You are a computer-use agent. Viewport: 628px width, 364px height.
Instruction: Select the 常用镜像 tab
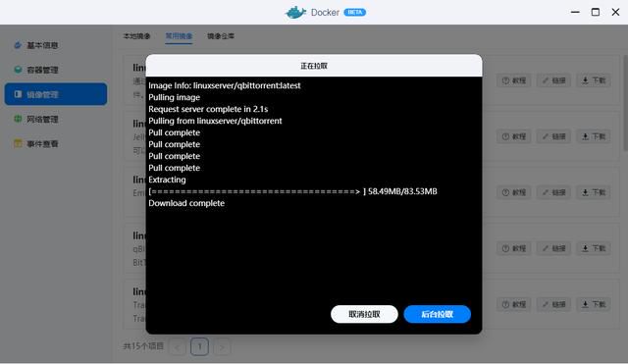point(179,36)
